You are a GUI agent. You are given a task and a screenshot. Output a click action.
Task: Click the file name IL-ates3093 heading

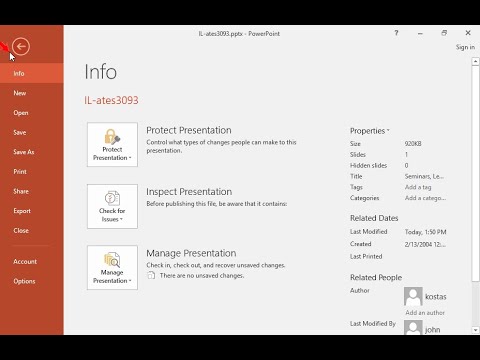click(x=111, y=100)
